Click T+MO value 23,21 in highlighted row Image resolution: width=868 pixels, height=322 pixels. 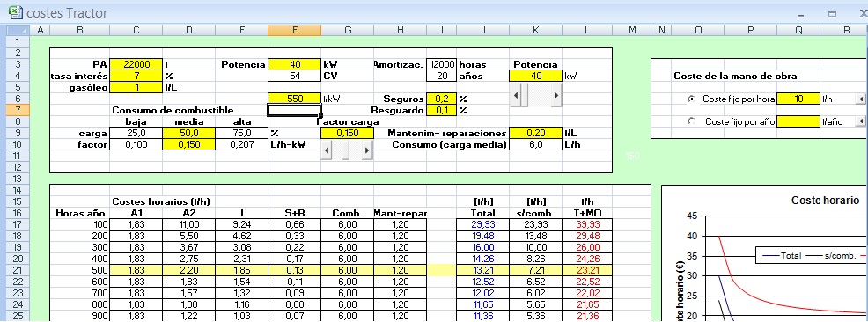pyautogui.click(x=587, y=271)
